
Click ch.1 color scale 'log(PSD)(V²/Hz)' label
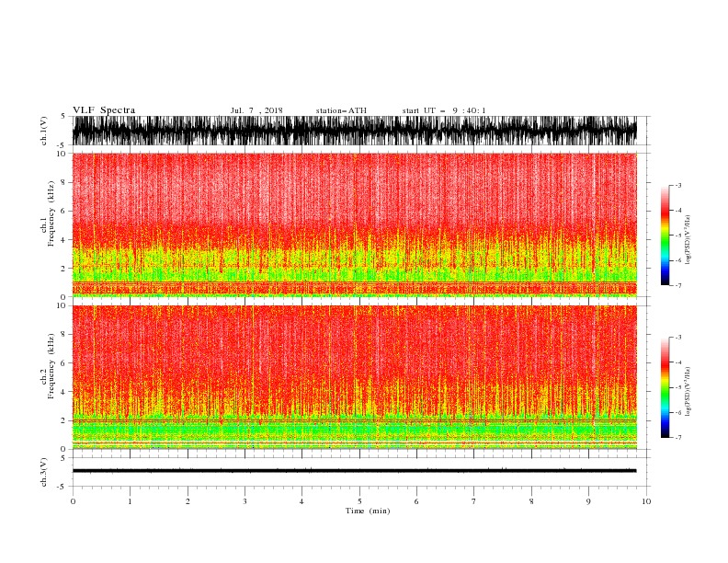[x=688, y=240]
